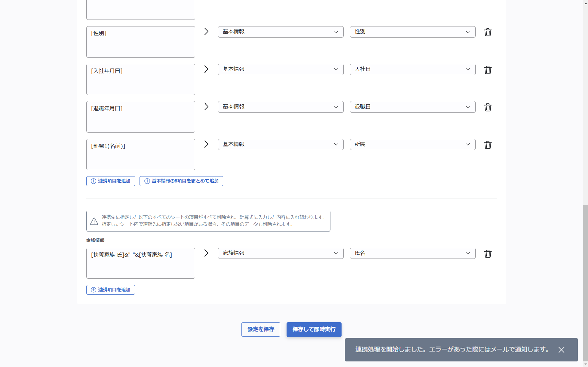Click the sheet deletion warning text

click(x=214, y=221)
